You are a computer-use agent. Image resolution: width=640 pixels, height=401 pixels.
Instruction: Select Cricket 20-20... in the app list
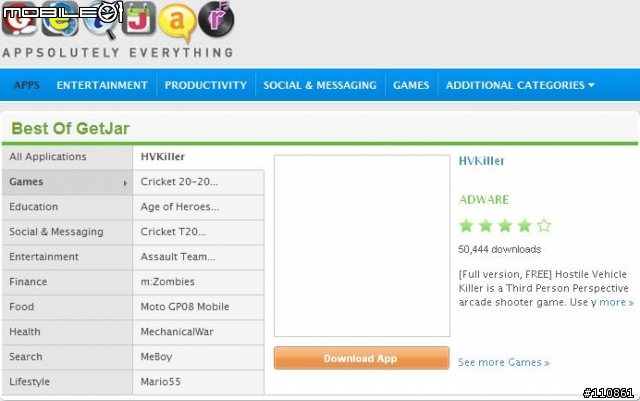(198, 182)
